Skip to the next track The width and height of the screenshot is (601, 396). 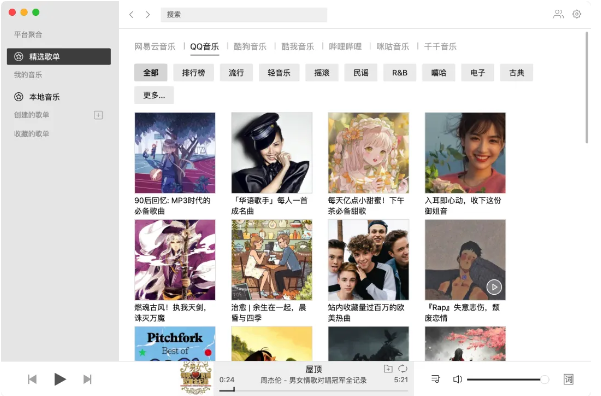click(x=87, y=379)
